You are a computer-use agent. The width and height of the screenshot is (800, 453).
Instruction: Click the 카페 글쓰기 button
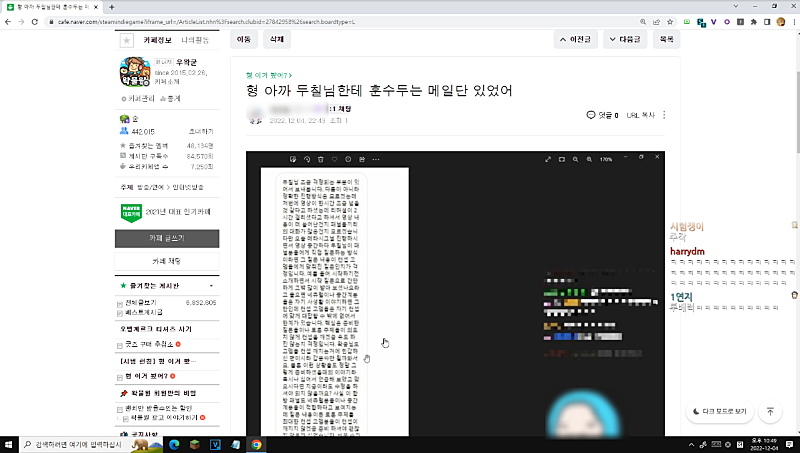tap(166, 238)
